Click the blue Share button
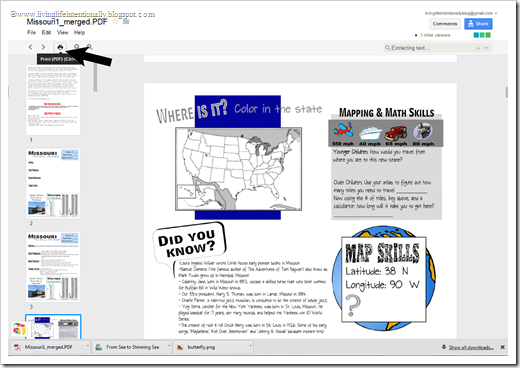 coord(478,24)
